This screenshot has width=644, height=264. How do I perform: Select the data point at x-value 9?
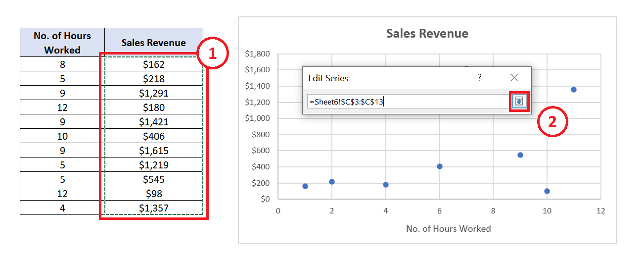point(520,155)
